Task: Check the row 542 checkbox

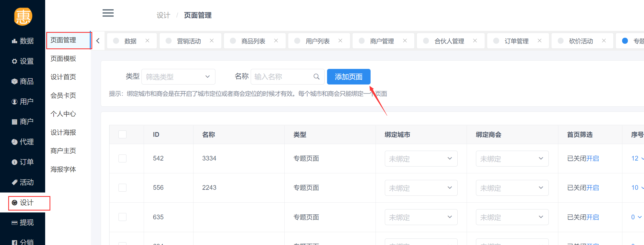Action: click(x=122, y=159)
